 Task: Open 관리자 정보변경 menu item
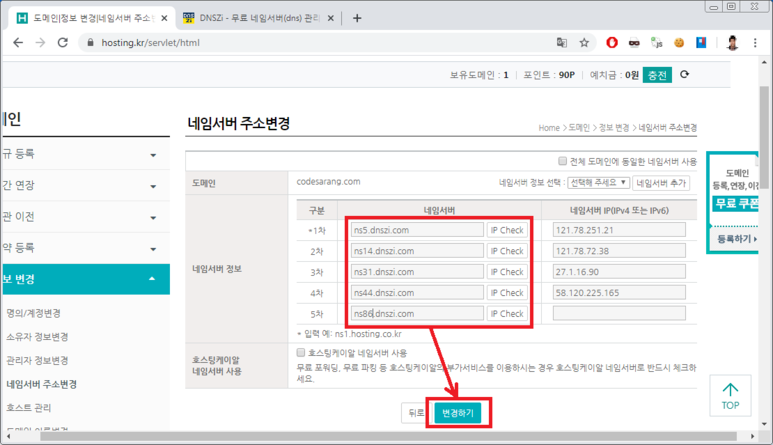click(x=37, y=360)
